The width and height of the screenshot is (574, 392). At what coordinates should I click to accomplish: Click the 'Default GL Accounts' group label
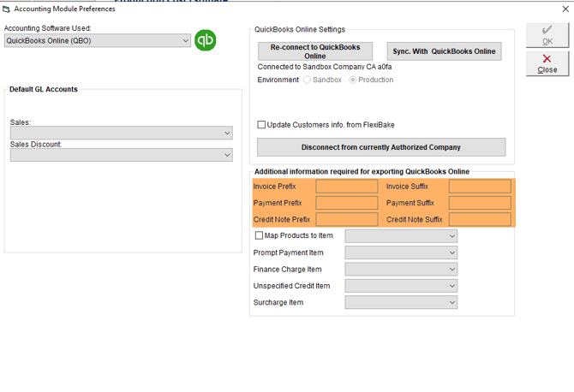click(43, 89)
